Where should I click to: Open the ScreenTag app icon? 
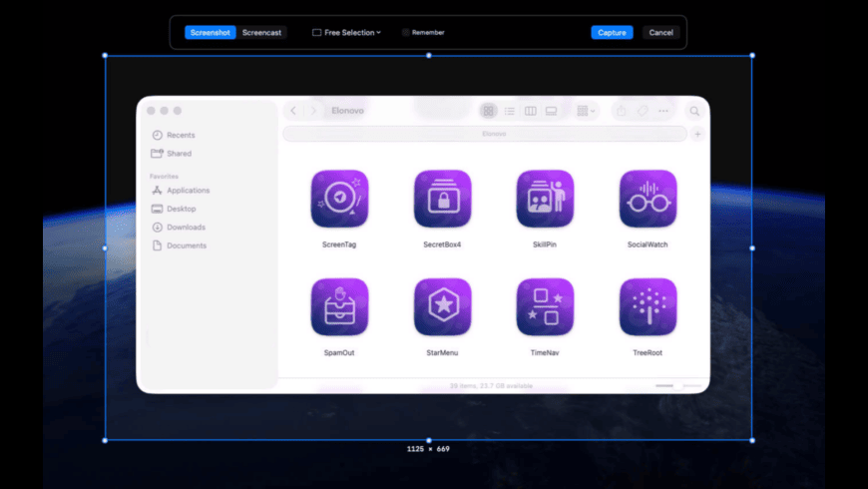pyautogui.click(x=339, y=199)
